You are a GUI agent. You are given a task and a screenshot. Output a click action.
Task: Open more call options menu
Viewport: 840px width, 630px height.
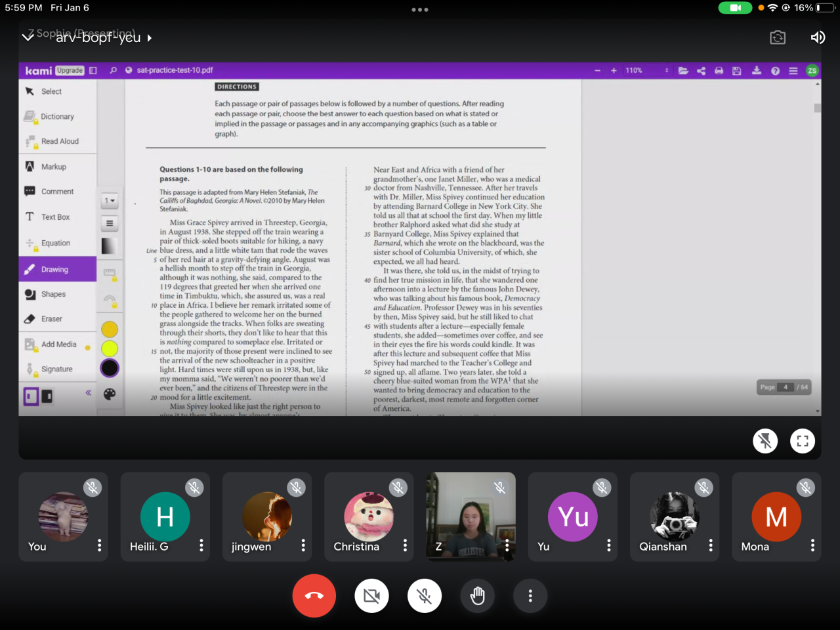click(530, 596)
